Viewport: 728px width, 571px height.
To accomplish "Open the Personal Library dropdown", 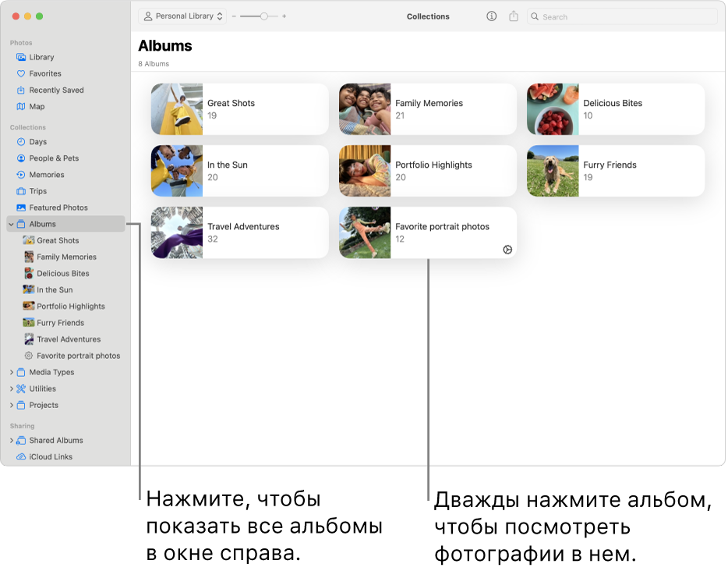I will (x=183, y=16).
